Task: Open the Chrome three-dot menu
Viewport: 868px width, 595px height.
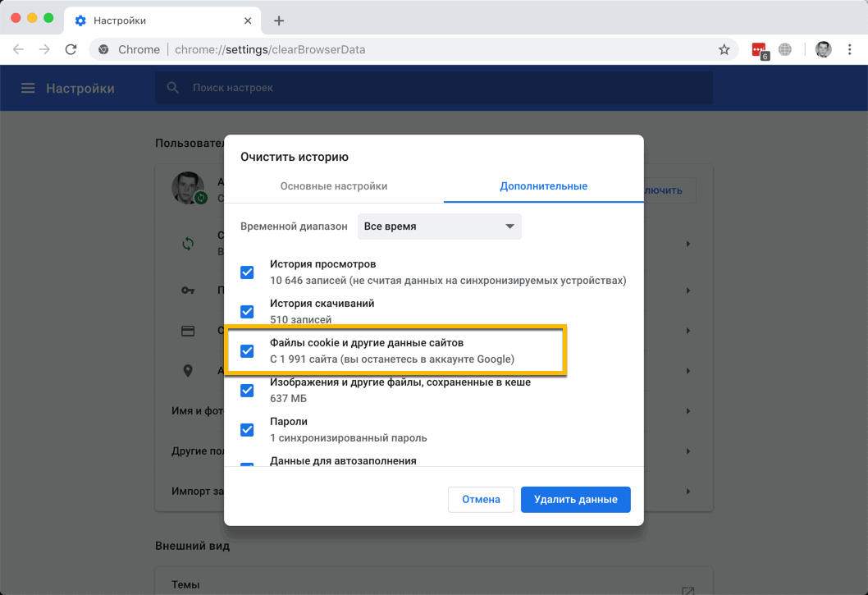Action: (x=850, y=49)
